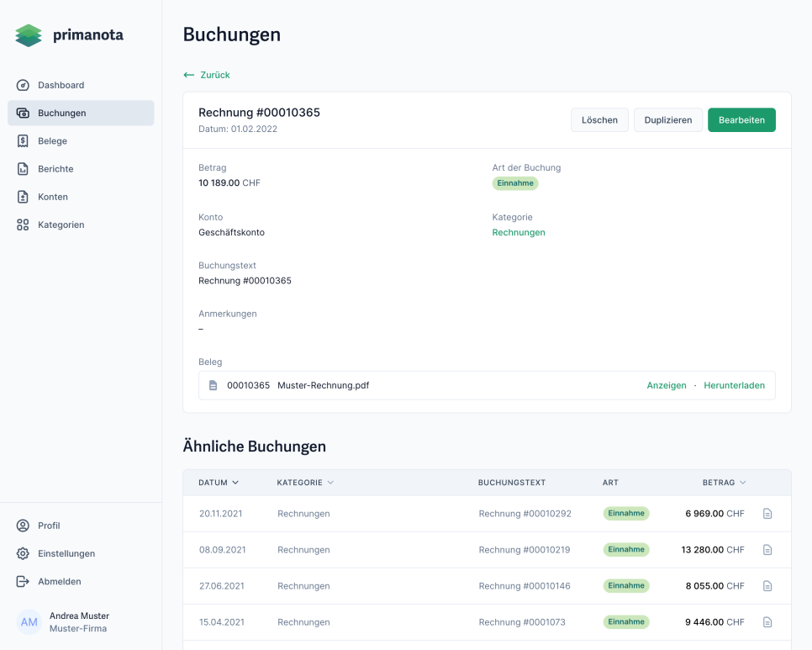Sort the table by Datum column

pyautogui.click(x=219, y=483)
